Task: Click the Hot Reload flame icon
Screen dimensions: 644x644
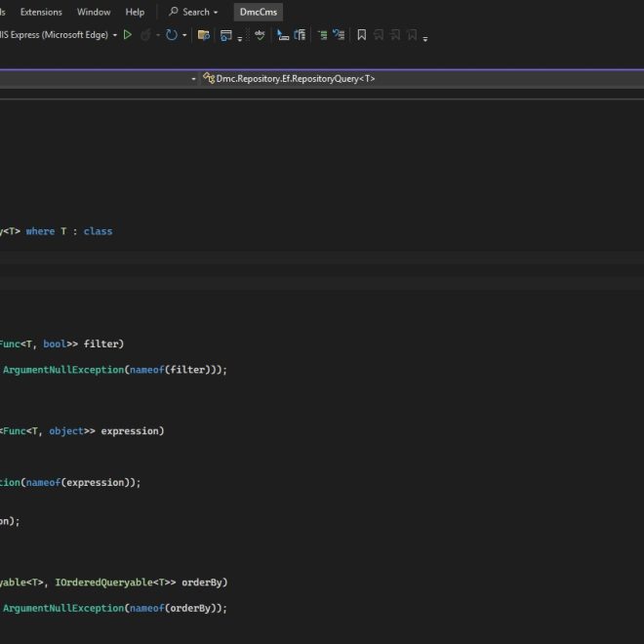Action: tap(145, 35)
